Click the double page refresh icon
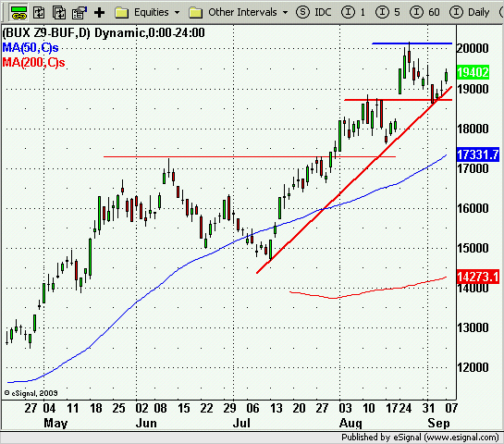The width and height of the screenshot is (504, 444). click(x=59, y=13)
